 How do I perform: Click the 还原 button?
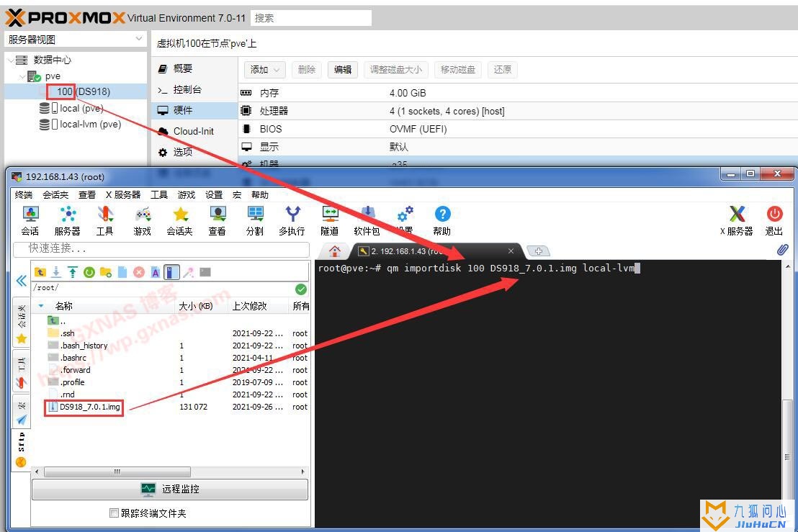[502, 70]
